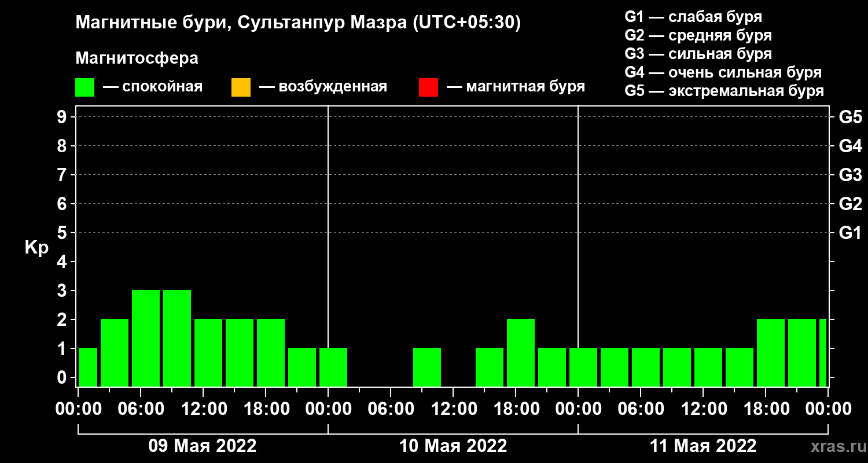The height and width of the screenshot is (463, 868).
Task: Click the 12:00 time label for 11 Мая
Action: pyautogui.click(x=703, y=409)
